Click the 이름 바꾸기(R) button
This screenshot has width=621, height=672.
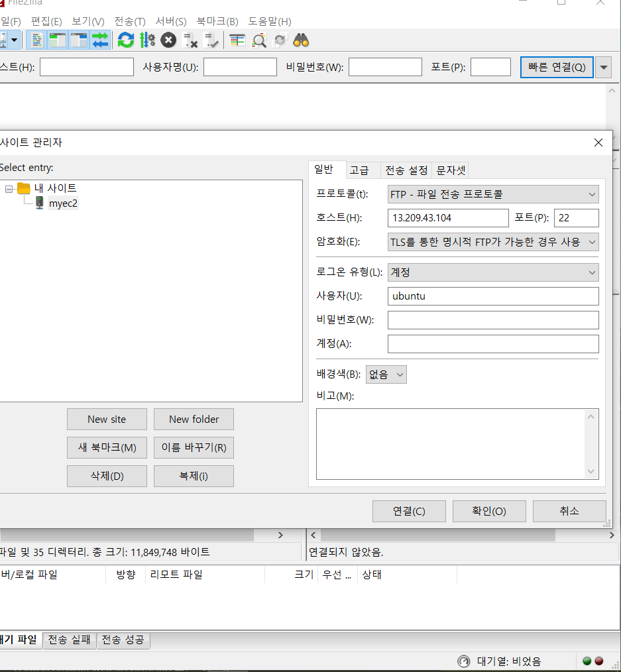click(194, 447)
